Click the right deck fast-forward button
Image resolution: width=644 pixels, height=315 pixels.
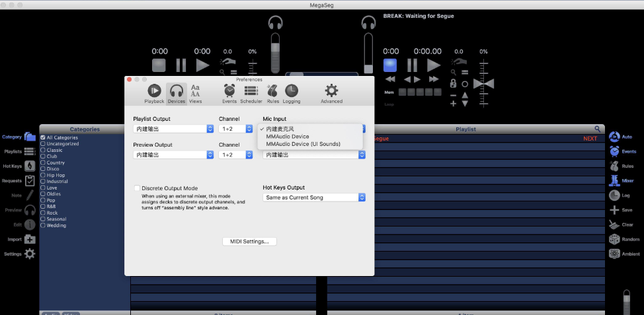click(434, 79)
